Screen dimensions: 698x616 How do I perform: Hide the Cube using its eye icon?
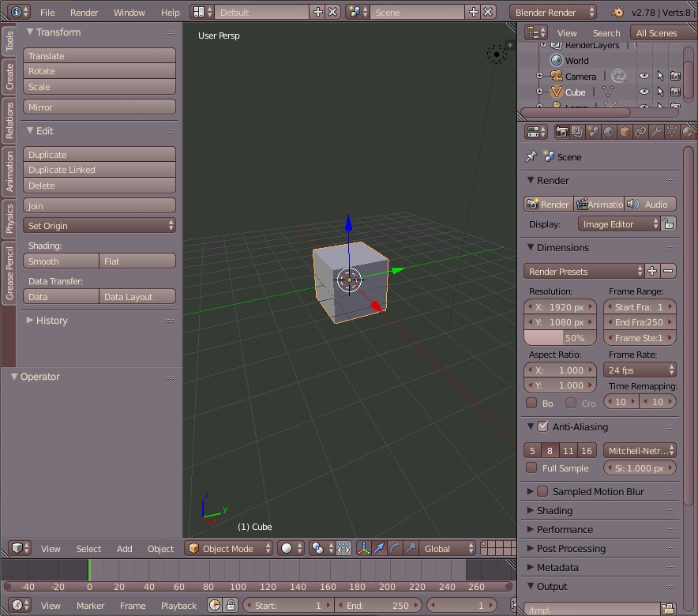point(644,92)
